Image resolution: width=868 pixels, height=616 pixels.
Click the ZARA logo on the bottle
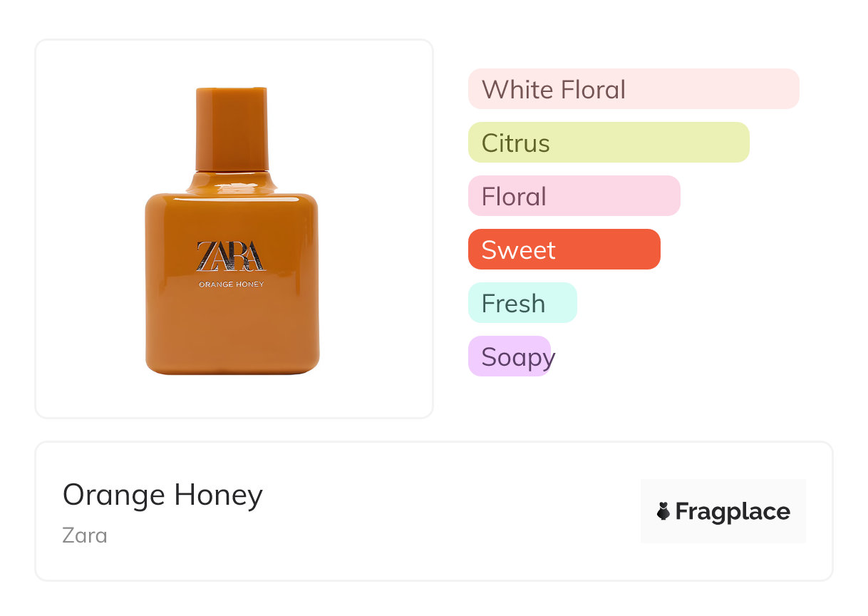[x=231, y=256]
